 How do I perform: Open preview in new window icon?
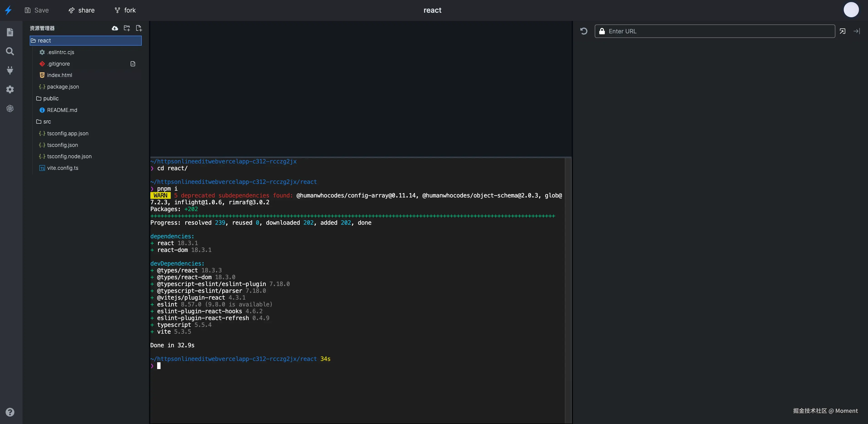pyautogui.click(x=842, y=31)
